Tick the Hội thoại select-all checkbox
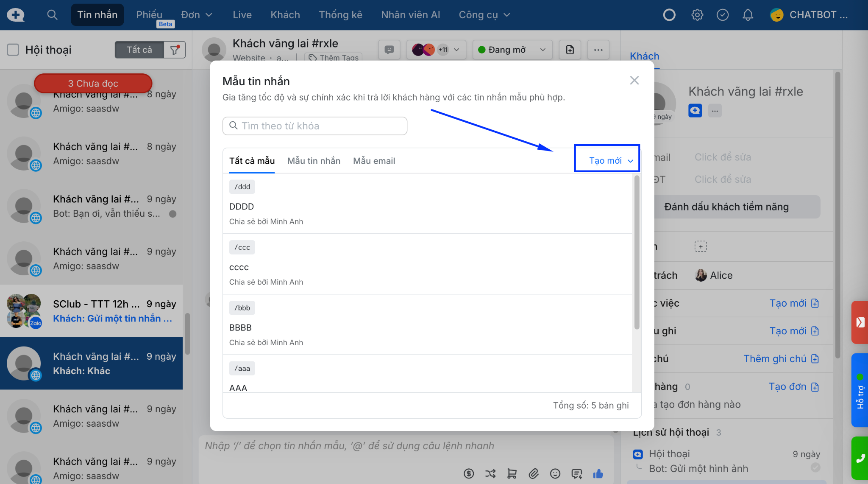Viewport: 868px width, 484px height. tap(13, 50)
